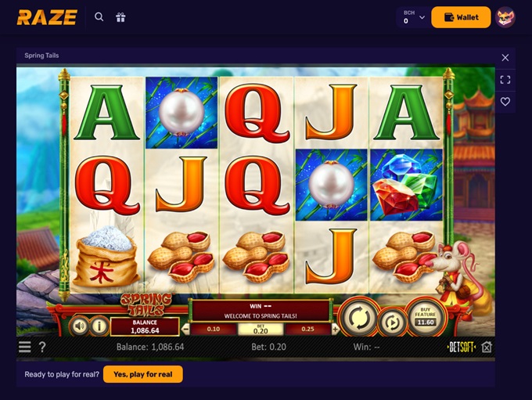
Task: Select the 0.25 bet option
Action: (x=307, y=329)
